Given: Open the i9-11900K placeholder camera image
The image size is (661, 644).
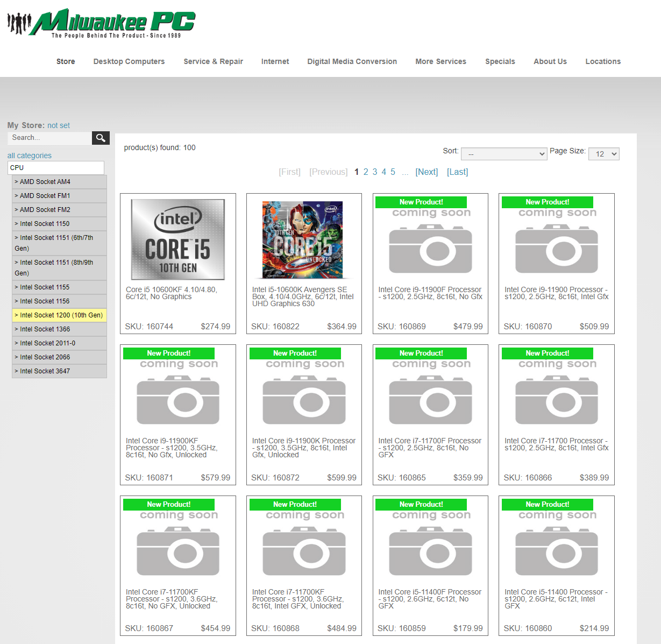Looking at the screenshot, I should pos(304,391).
